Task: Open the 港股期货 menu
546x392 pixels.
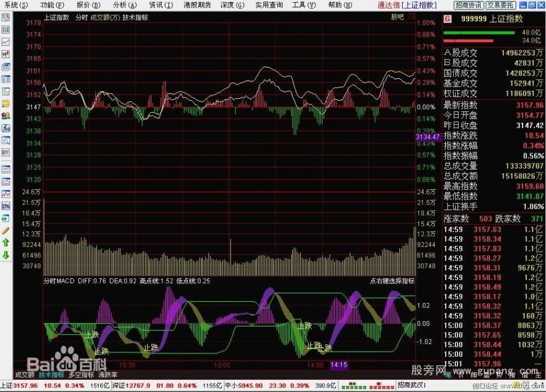Action: point(198,5)
